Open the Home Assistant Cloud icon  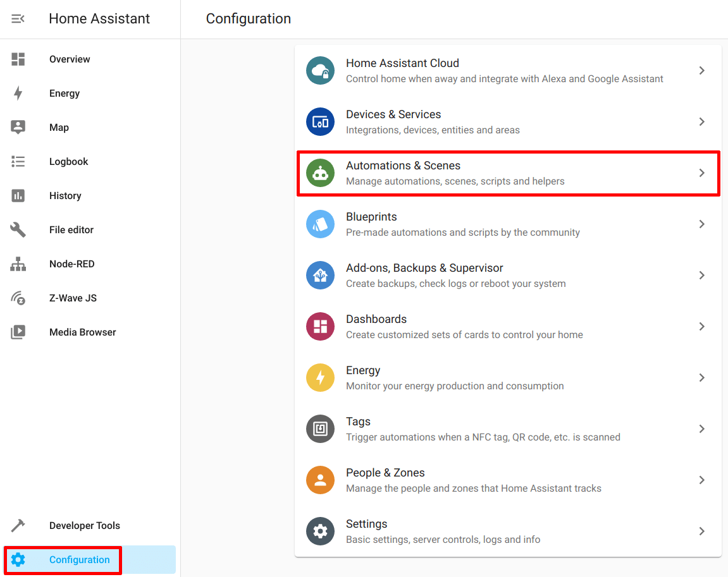pos(320,70)
